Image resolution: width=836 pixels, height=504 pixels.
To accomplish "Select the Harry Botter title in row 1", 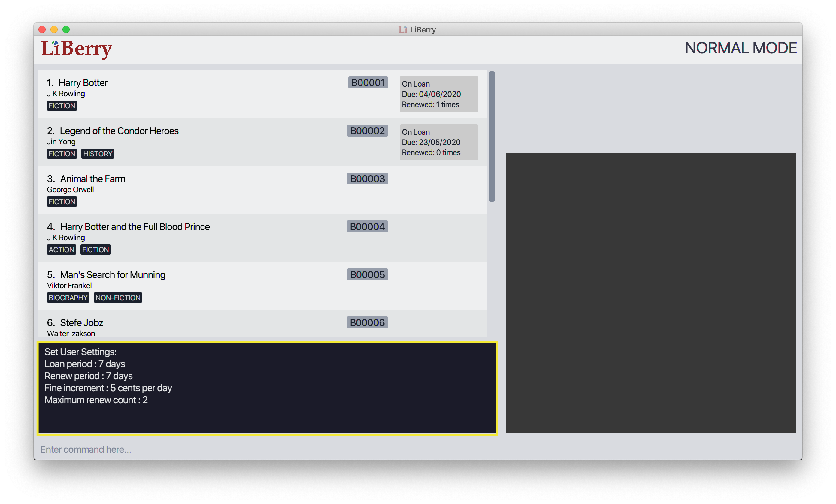I will 83,83.
